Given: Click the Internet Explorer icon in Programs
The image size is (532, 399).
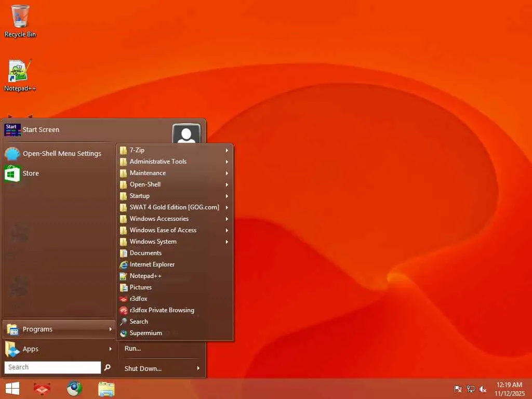Looking at the screenshot, I should point(123,264).
